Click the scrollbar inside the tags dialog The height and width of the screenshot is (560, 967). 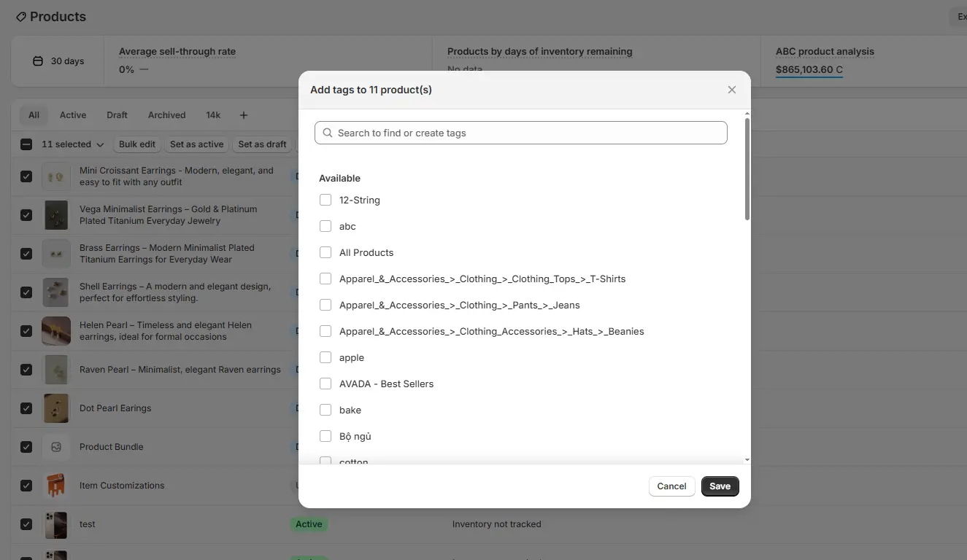tap(747, 168)
